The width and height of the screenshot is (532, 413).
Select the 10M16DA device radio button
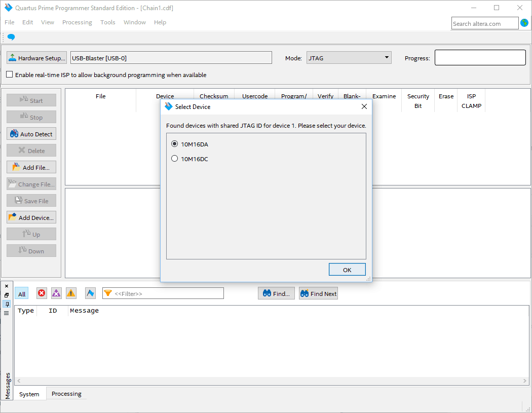175,144
